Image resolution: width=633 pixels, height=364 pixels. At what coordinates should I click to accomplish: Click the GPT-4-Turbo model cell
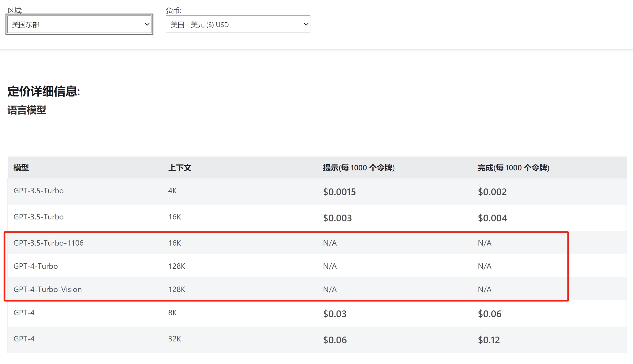36,266
